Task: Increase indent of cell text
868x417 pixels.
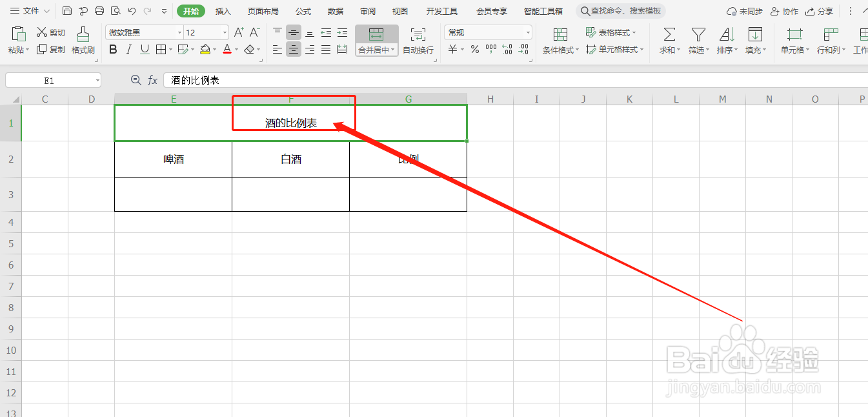Action: pyautogui.click(x=342, y=32)
